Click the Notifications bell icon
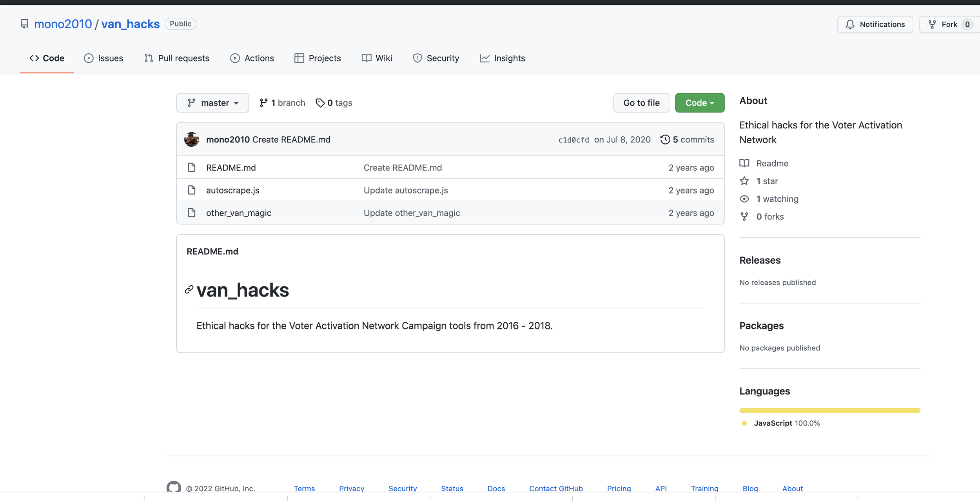The width and height of the screenshot is (980, 501). pyautogui.click(x=850, y=25)
